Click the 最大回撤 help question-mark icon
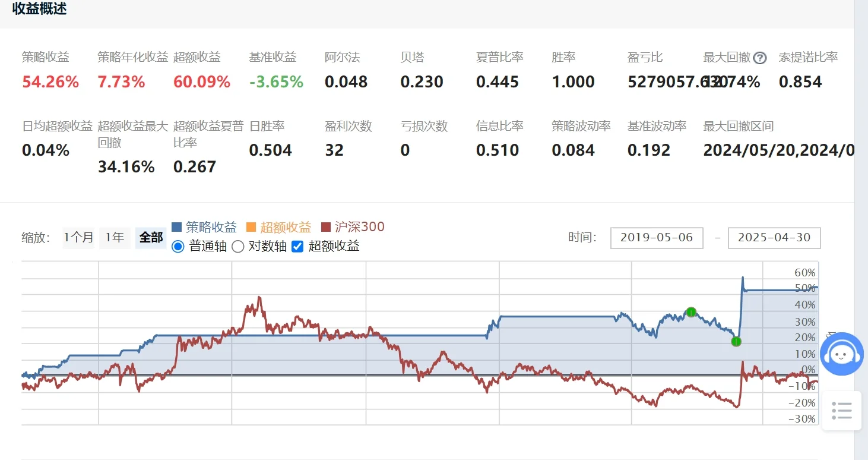This screenshot has height=460, width=868. (760, 58)
